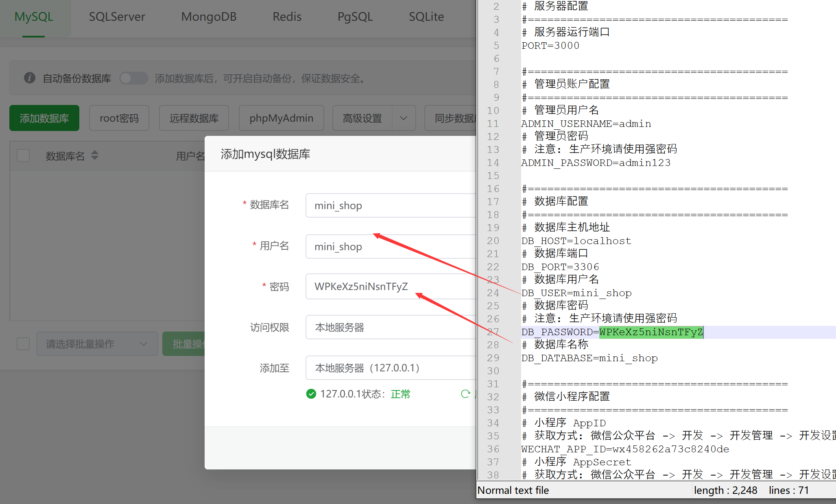Click the root密码 button

click(x=119, y=118)
